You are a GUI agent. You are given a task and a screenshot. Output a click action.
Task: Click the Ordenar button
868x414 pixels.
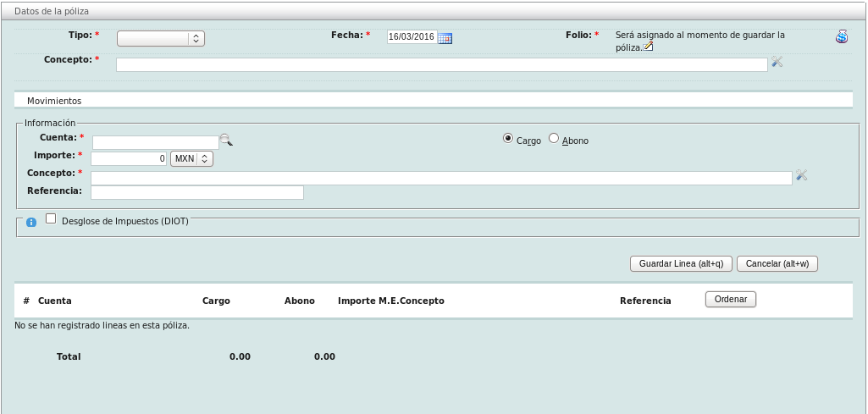730,299
